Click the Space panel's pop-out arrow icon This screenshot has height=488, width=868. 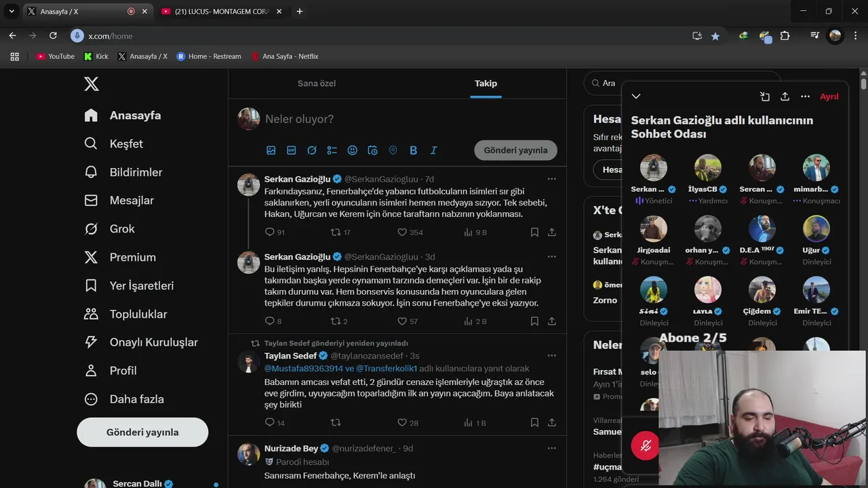765,97
